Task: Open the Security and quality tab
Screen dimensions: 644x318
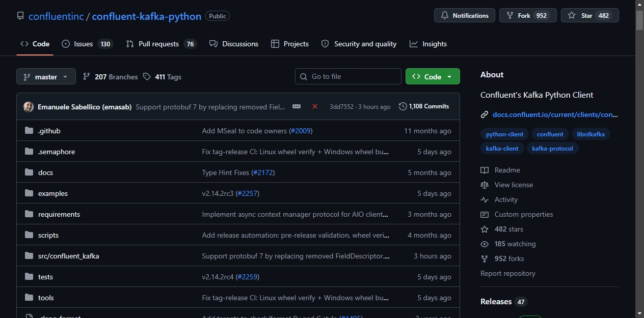Action: point(359,44)
